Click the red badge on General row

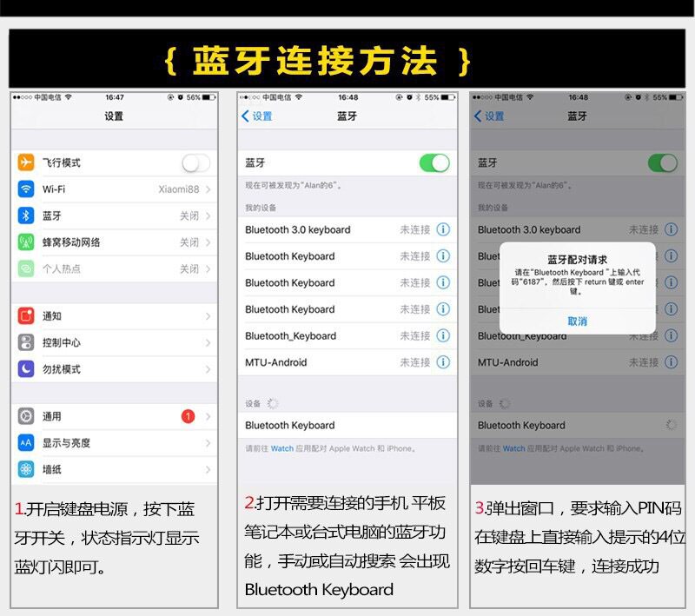click(188, 416)
